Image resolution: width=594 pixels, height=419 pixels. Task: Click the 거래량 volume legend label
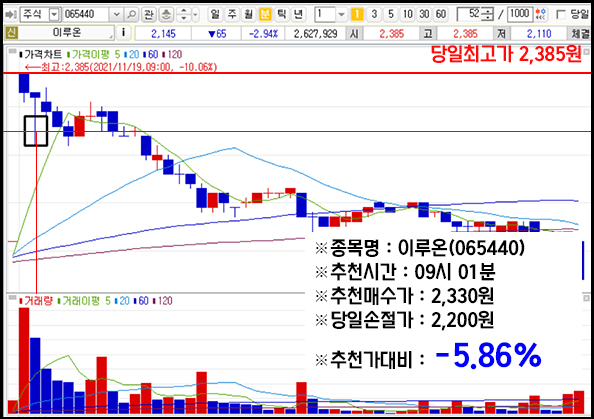coord(36,301)
